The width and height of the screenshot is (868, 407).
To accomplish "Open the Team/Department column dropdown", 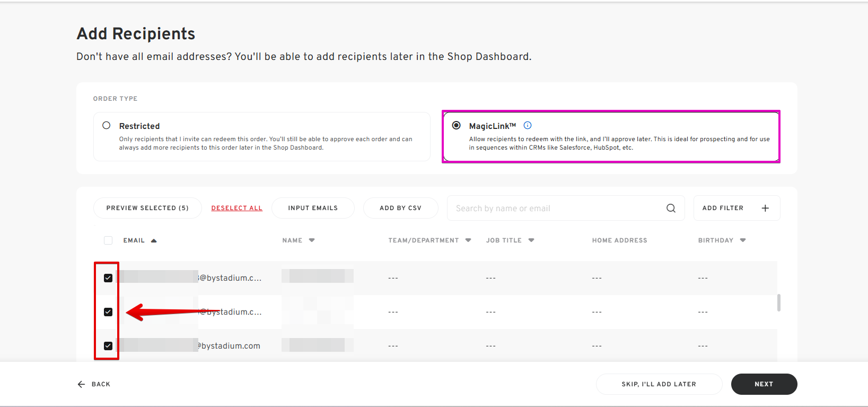I will [468, 240].
